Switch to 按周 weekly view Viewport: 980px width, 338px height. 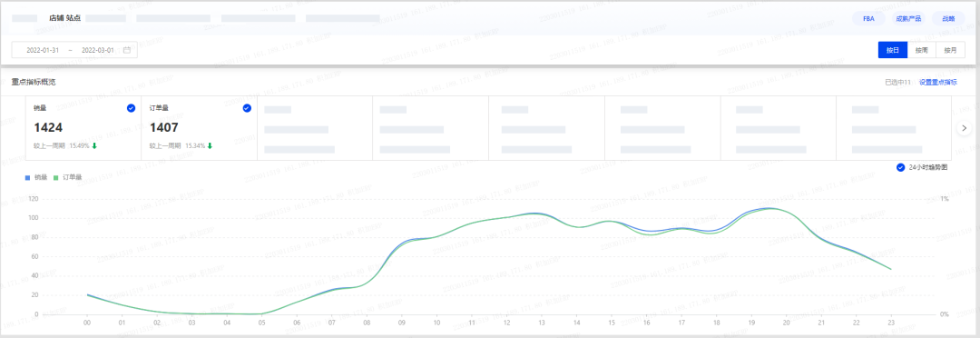point(921,50)
